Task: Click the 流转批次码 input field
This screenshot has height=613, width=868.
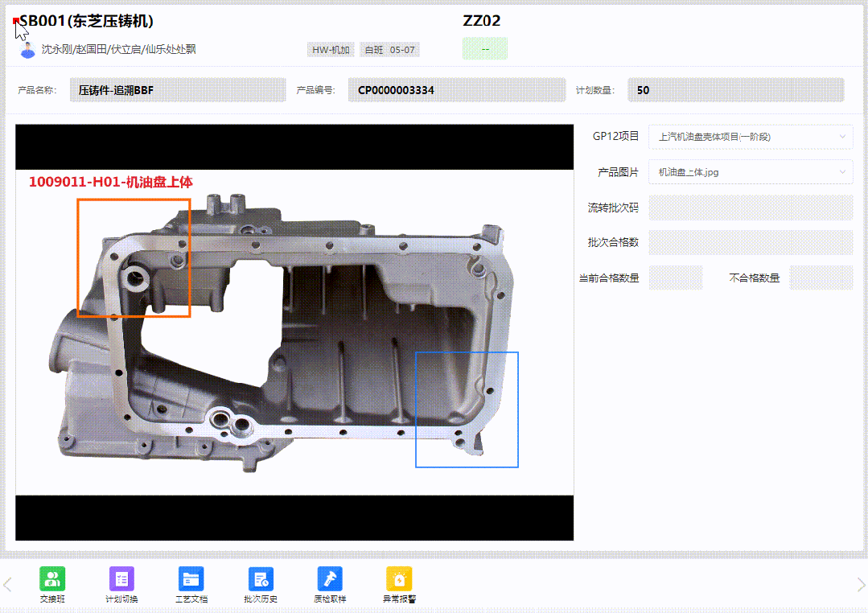Action: 750,208
